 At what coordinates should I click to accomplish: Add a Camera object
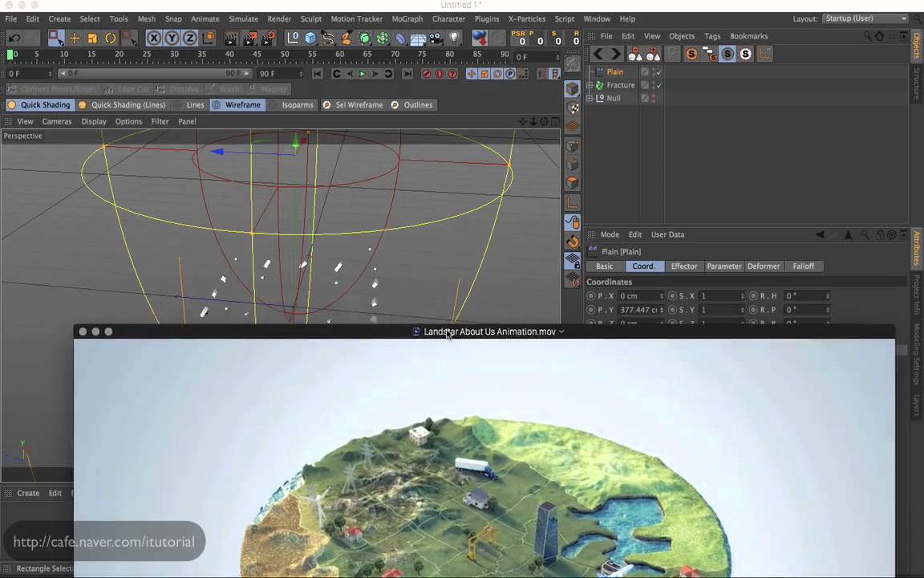tap(436, 39)
